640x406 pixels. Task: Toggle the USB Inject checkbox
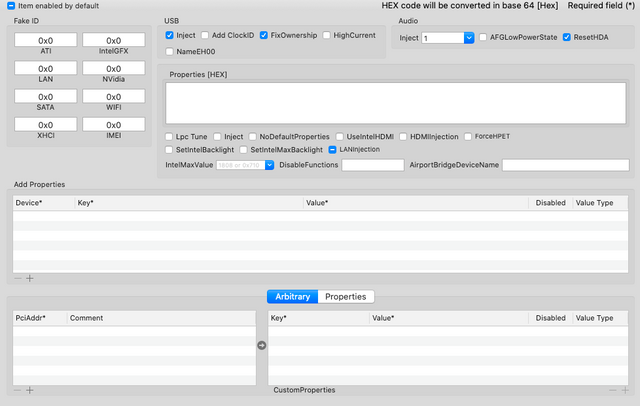pyautogui.click(x=169, y=35)
